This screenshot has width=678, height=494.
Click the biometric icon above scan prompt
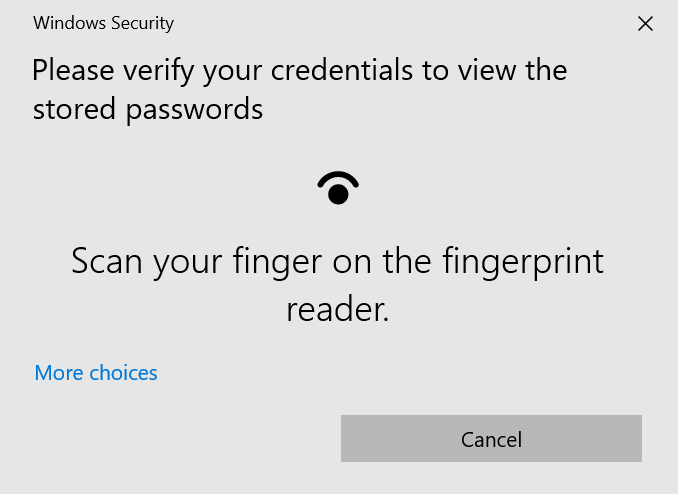coord(338,188)
